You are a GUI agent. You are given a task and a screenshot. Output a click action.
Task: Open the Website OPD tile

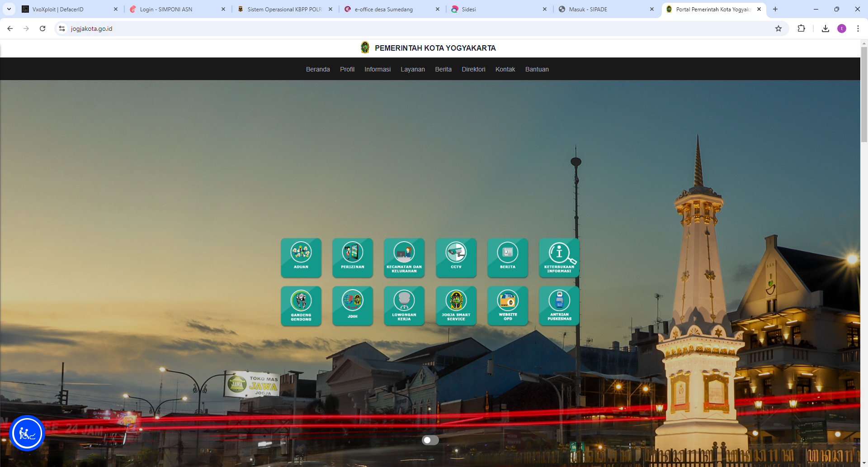click(x=508, y=306)
